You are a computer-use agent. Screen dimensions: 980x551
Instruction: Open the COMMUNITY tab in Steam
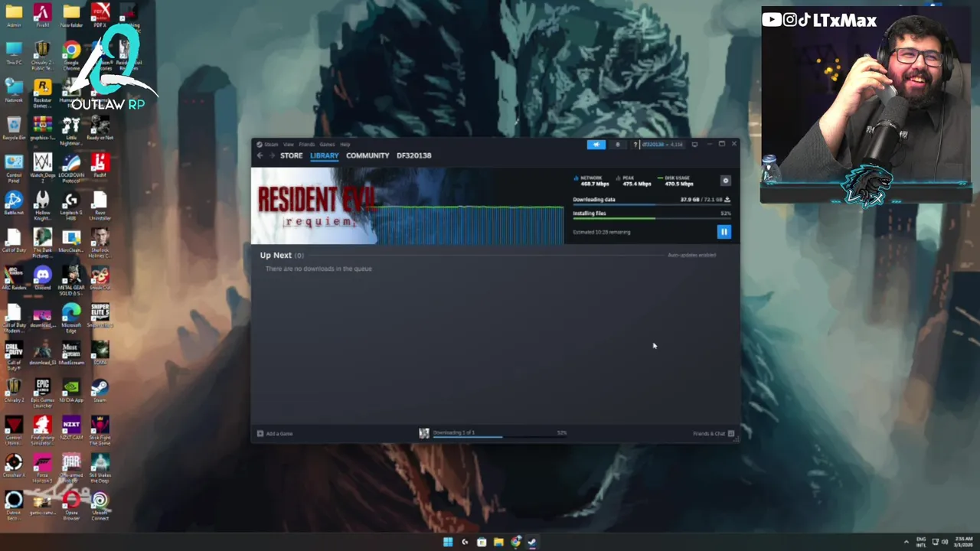(367, 155)
